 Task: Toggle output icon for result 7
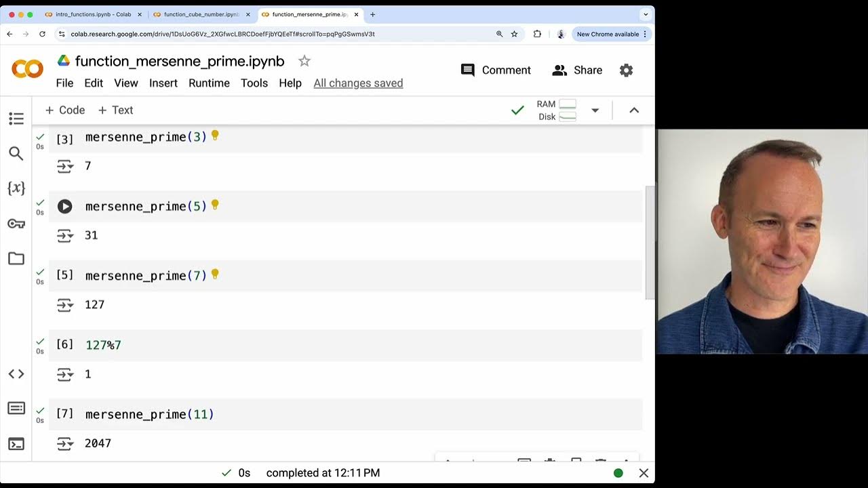coord(65,167)
